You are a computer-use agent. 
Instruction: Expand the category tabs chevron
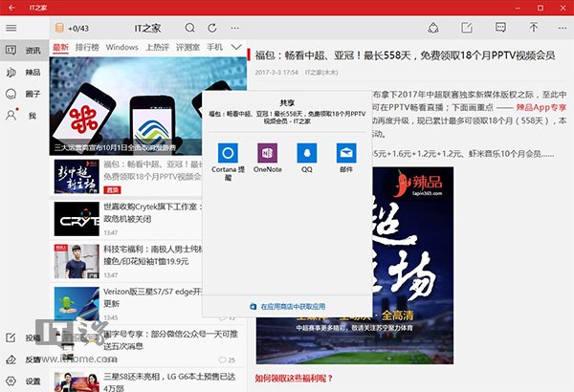point(236,47)
